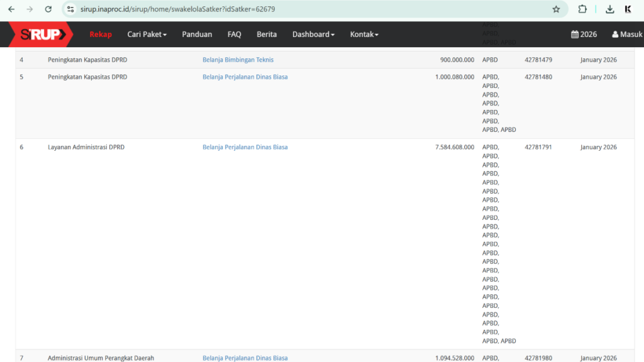
Task: Click Masuk to log in
Action: click(x=627, y=35)
